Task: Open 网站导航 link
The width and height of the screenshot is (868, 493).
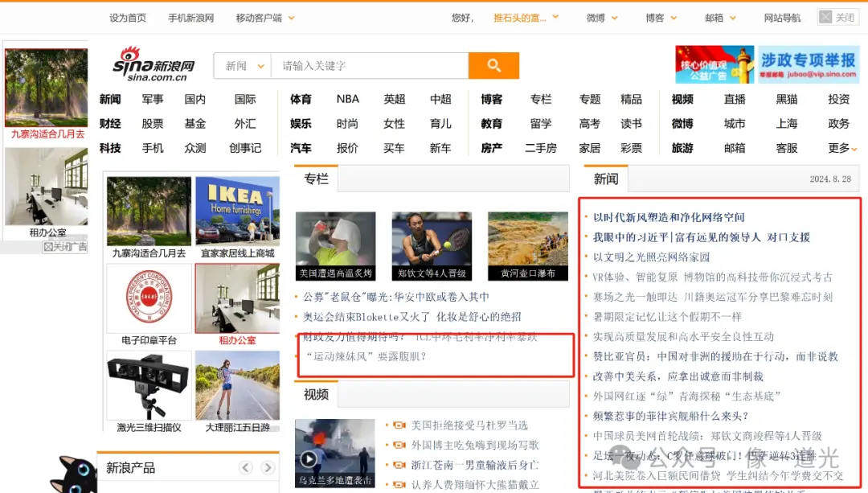Action: [x=782, y=18]
